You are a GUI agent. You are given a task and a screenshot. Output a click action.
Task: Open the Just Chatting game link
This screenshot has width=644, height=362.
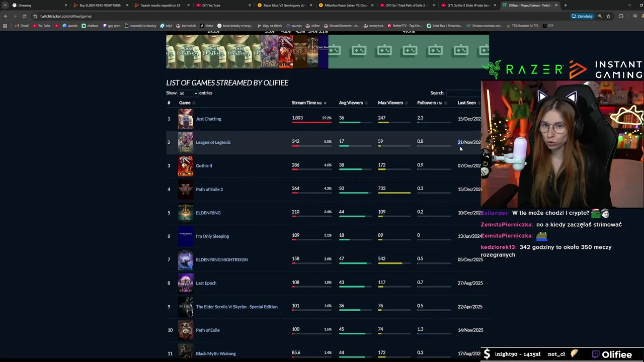pos(208,119)
